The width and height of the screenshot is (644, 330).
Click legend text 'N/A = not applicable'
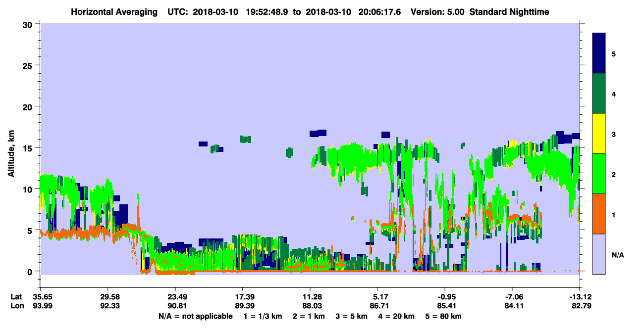(x=196, y=316)
